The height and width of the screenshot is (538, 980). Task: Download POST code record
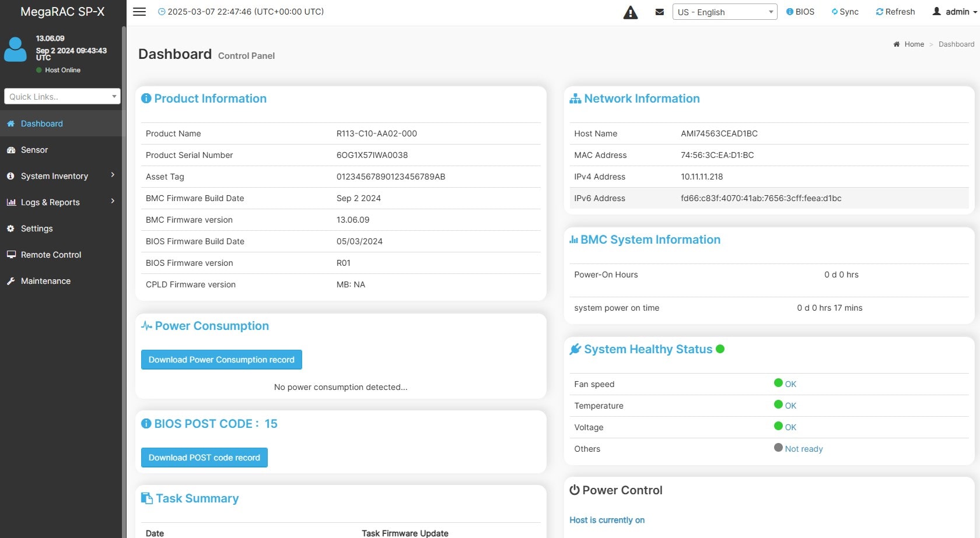click(x=204, y=458)
